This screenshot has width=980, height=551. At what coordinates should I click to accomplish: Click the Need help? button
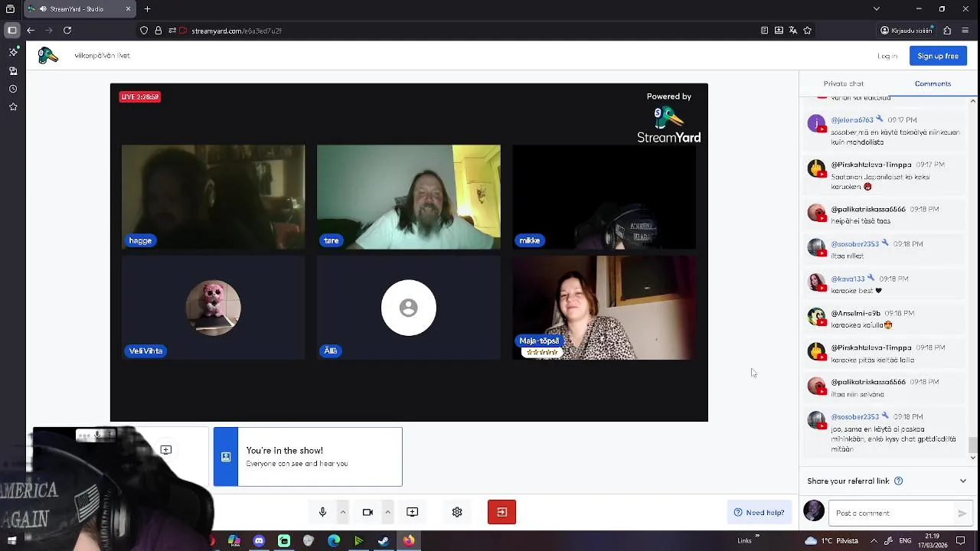pos(759,513)
